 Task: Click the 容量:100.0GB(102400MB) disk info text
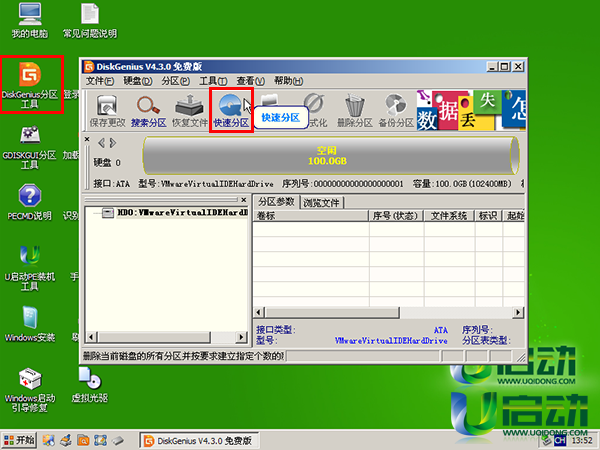[462, 184]
